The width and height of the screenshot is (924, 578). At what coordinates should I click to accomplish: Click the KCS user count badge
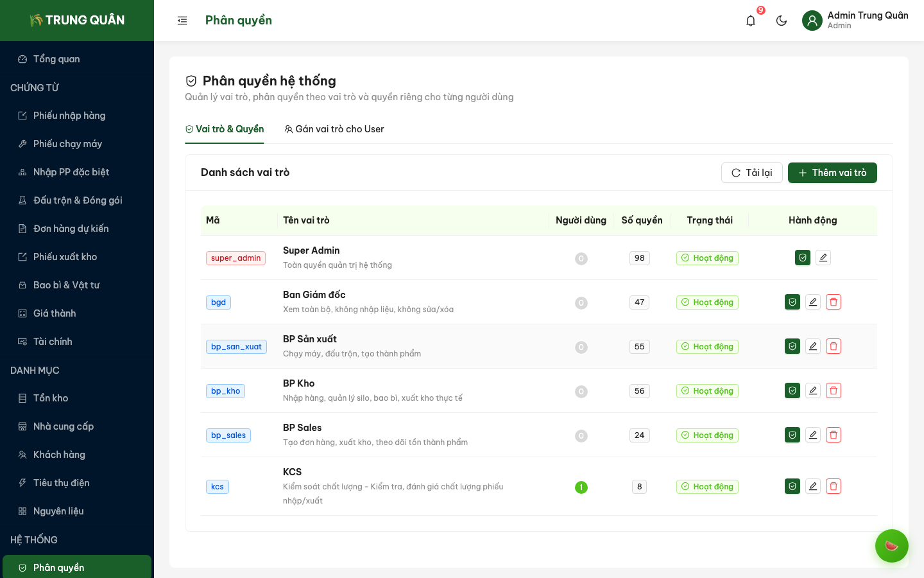coord(581,487)
